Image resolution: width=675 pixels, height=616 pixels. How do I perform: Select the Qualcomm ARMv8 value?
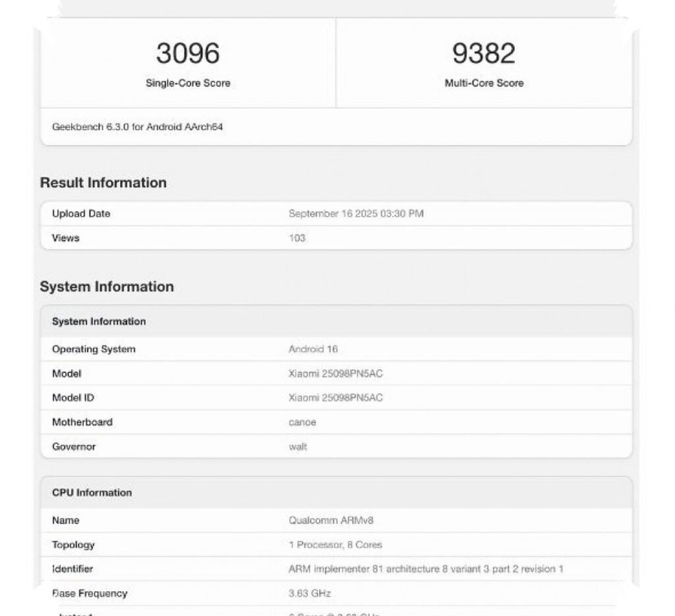(331, 520)
